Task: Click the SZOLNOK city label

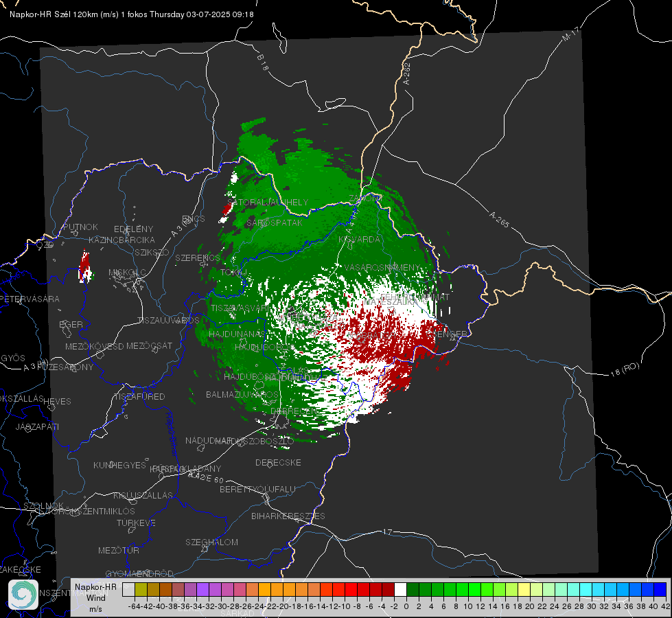Action: (43, 505)
